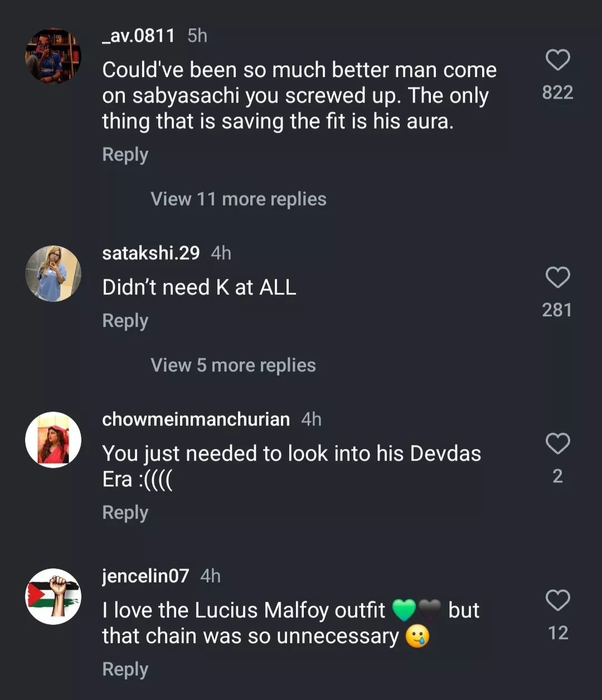
Task: Reply to "Didn't need K at ALL"
Action: click(125, 321)
